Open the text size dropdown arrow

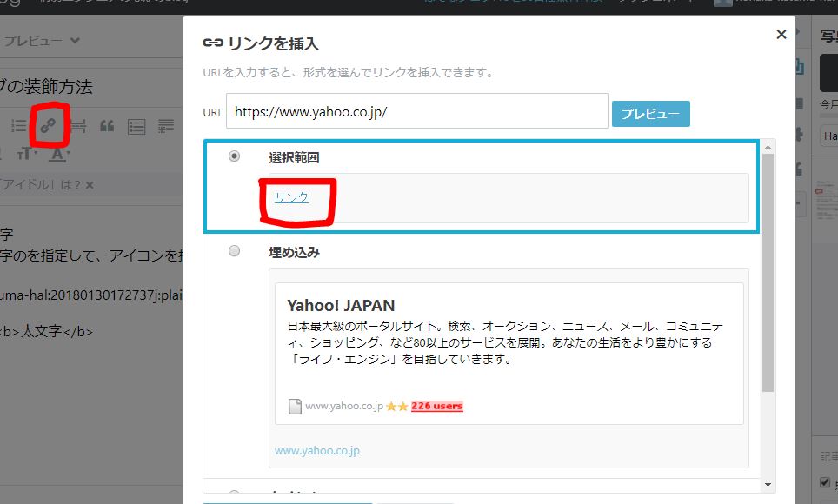click(37, 155)
